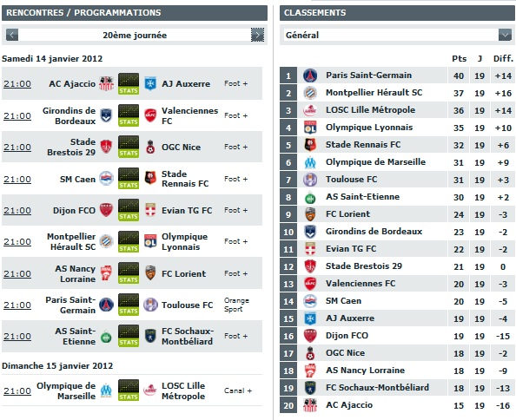
Task: Open STATS icon for Paris Saint-Germain vs Toulouse
Action: (129, 305)
